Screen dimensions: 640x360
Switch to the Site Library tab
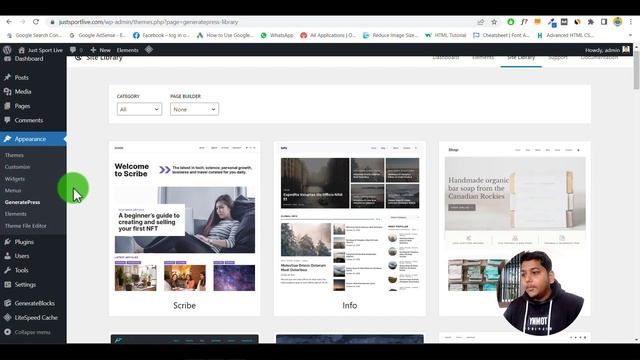coord(521,59)
